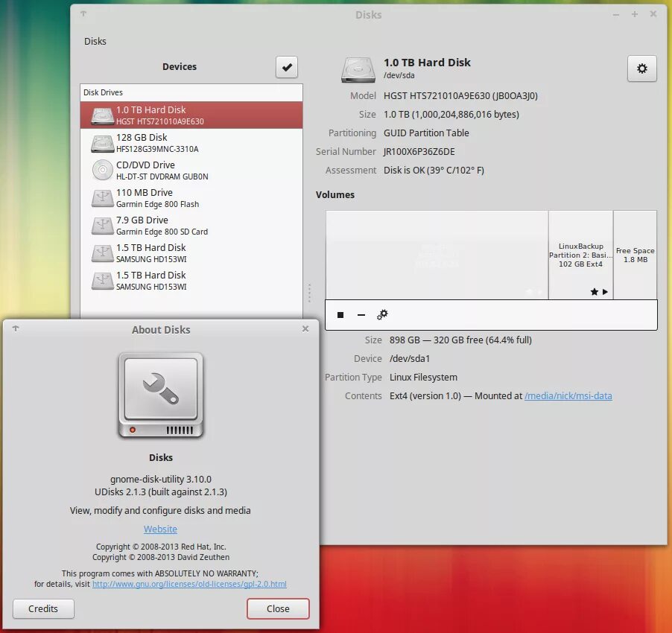The height and width of the screenshot is (633, 672).
Task: Click the 1.0 TB hard disk icon in the device list
Action: click(x=102, y=115)
